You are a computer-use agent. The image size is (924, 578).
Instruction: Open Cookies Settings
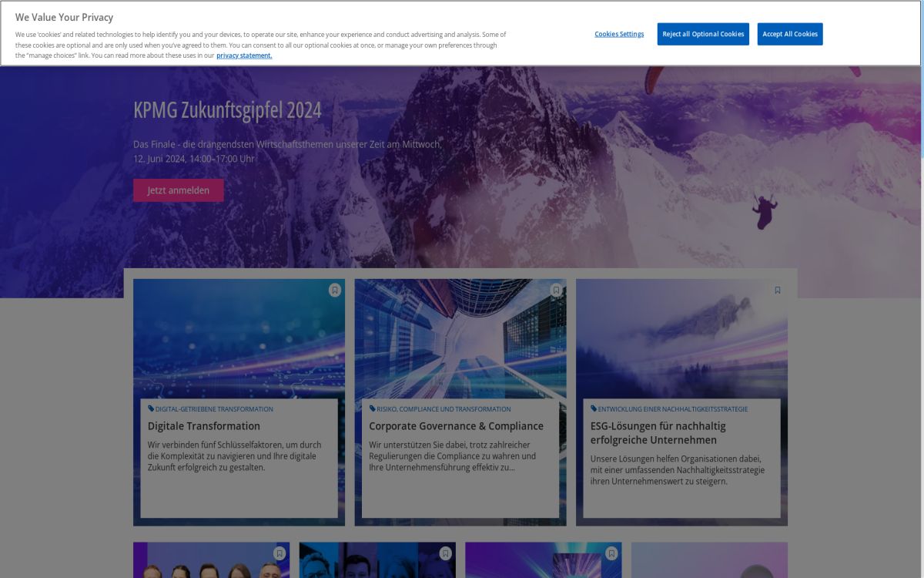click(x=619, y=34)
